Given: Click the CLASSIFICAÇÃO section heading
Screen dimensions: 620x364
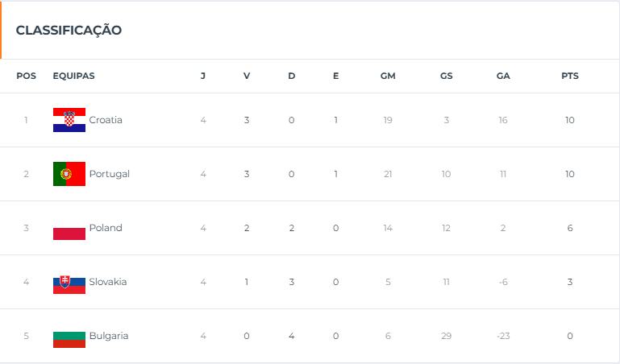Looking at the screenshot, I should (x=69, y=30).
